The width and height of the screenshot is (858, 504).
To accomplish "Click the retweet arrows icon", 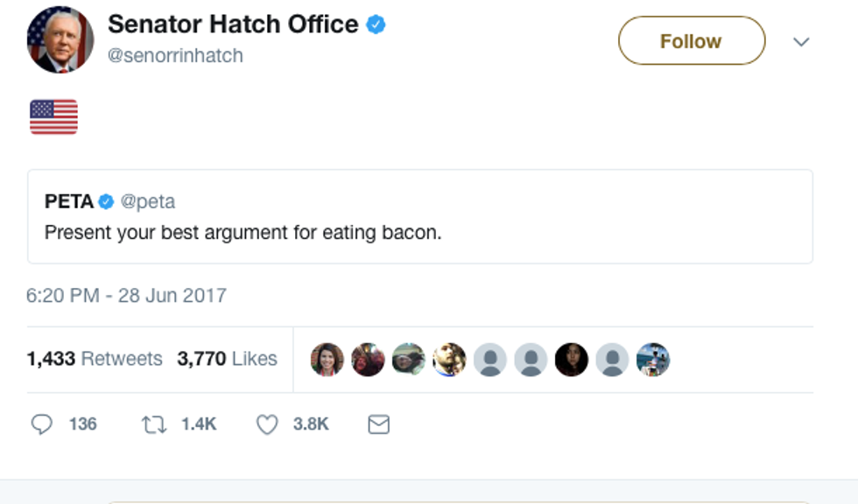I will coord(154,424).
